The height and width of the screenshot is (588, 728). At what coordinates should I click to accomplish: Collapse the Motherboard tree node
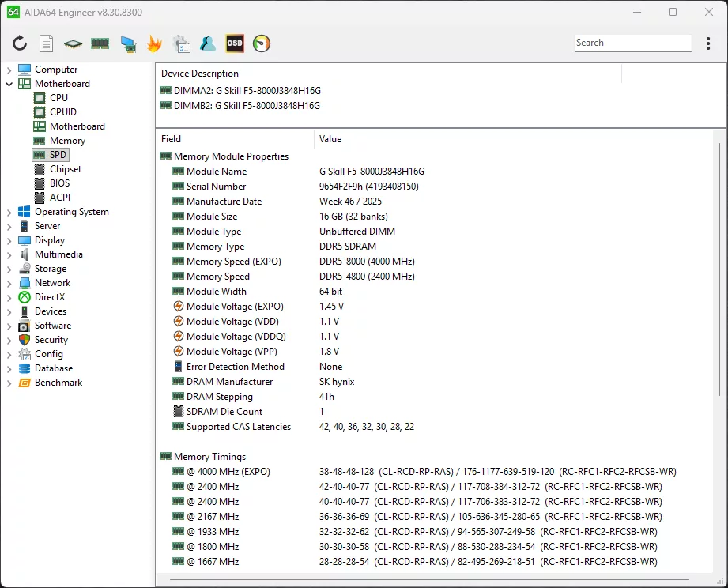pyautogui.click(x=9, y=84)
